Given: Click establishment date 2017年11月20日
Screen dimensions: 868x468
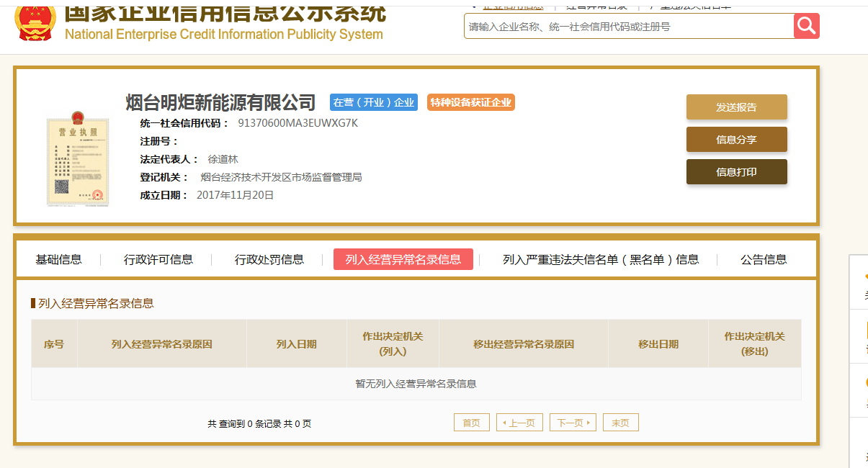Looking at the screenshot, I should [x=236, y=195].
